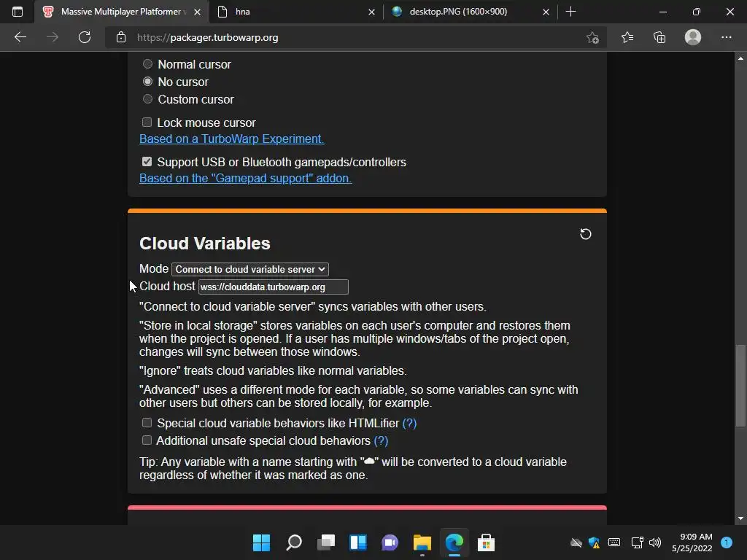This screenshot has height=560, width=747.
Task: Click the OneDrive tray icon
Action: [x=576, y=542]
